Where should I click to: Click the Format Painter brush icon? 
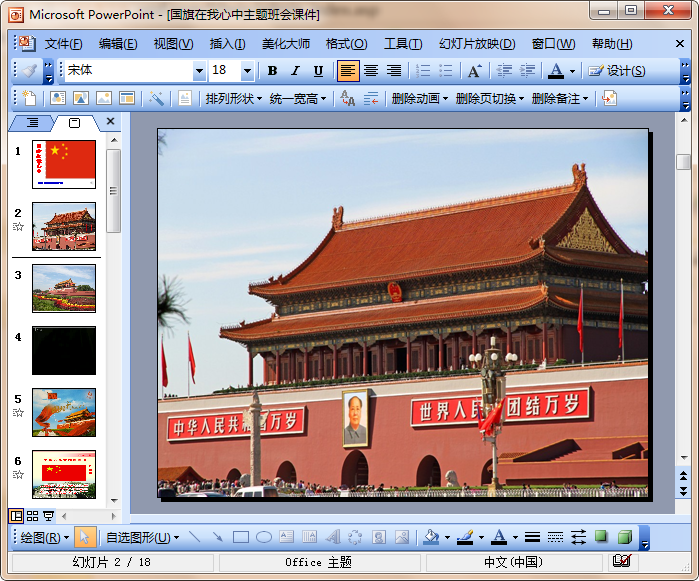(29, 71)
